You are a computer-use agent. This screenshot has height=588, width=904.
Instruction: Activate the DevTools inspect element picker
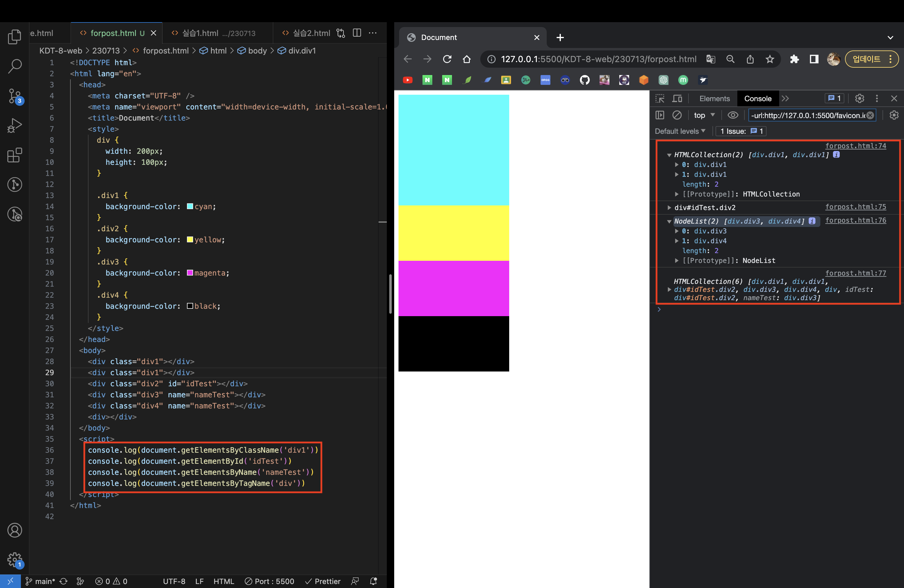(660, 98)
